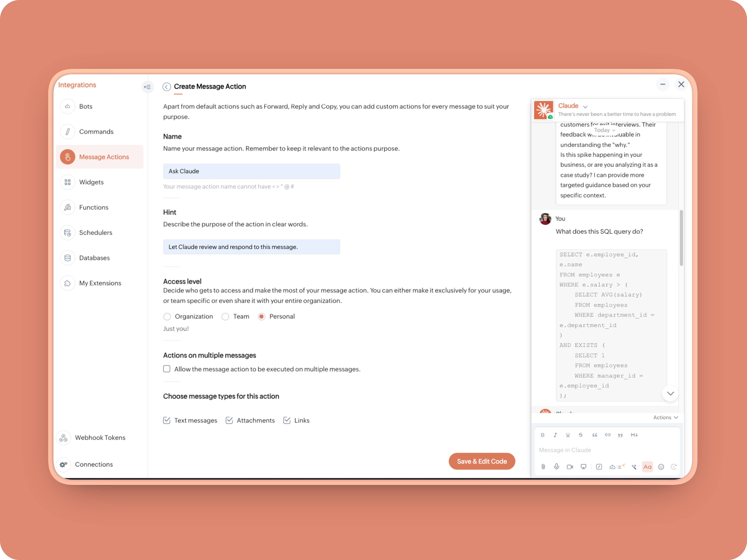This screenshot has width=747, height=560.
Task: Click the video camera icon
Action: (x=570, y=467)
